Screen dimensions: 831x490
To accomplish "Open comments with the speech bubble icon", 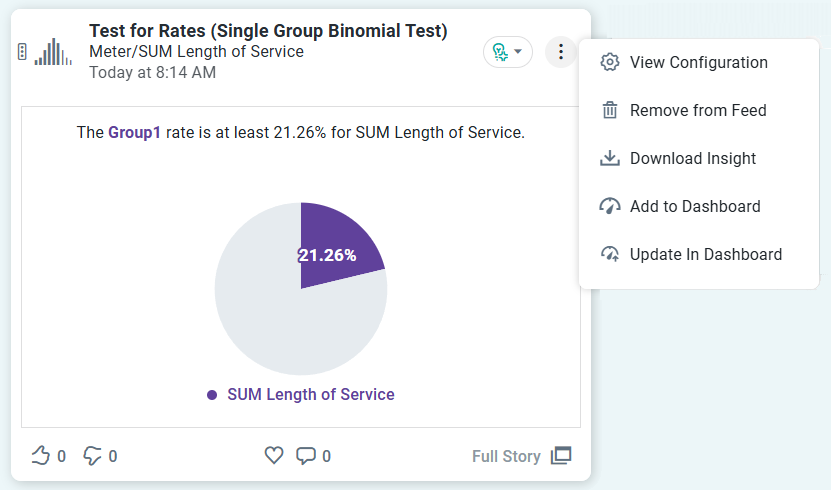I will point(306,456).
